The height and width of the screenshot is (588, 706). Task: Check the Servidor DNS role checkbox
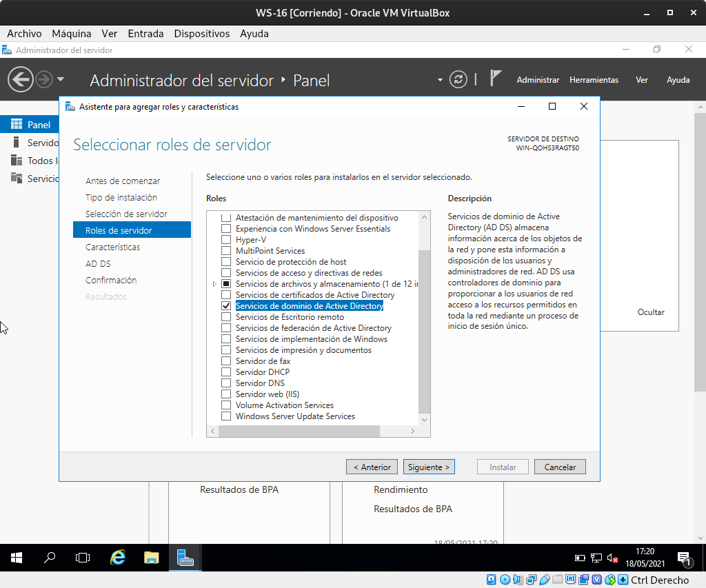click(225, 383)
